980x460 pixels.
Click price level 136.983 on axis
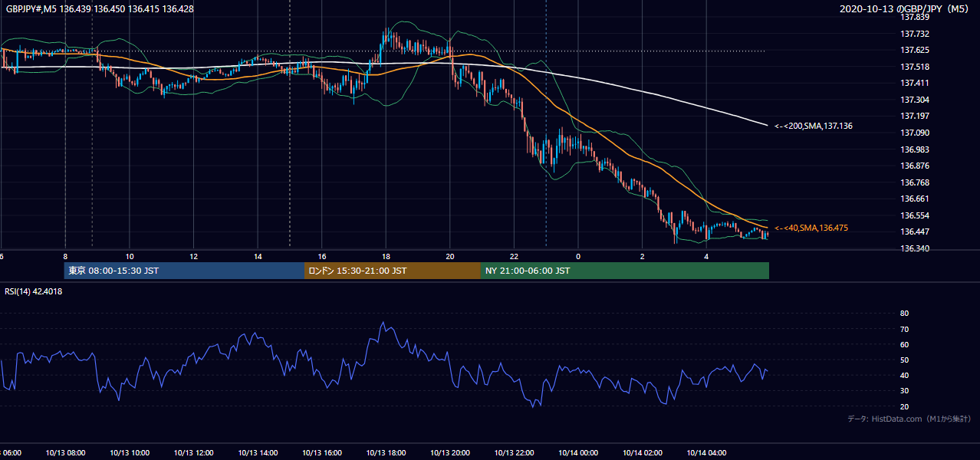[x=915, y=149]
